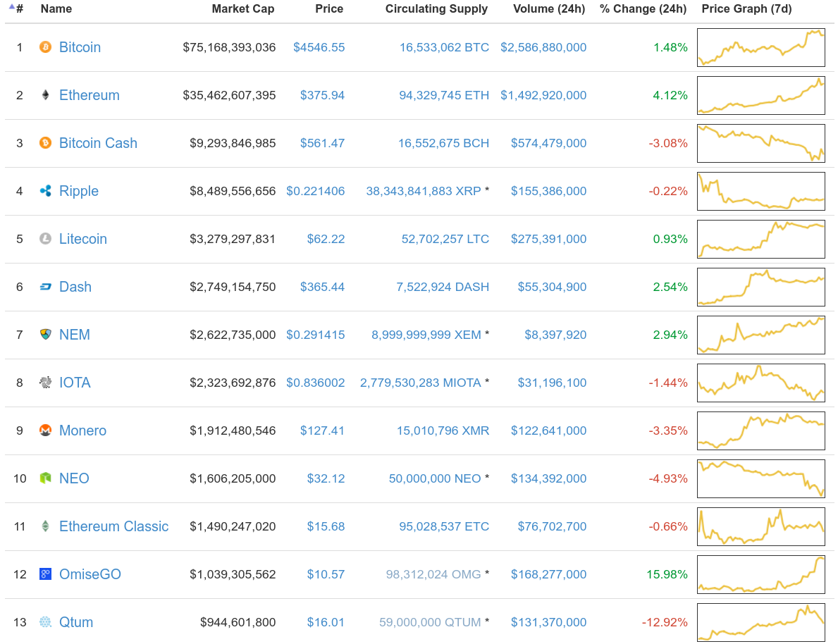Image resolution: width=838 pixels, height=644 pixels.
Task: Open the Bitcoin name link
Action: 80,47
